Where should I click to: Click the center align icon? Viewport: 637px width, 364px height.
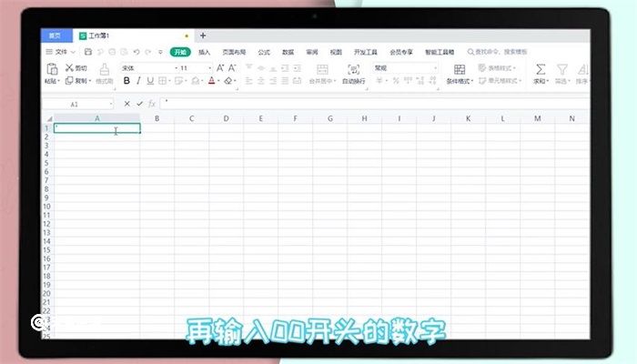(x=261, y=81)
